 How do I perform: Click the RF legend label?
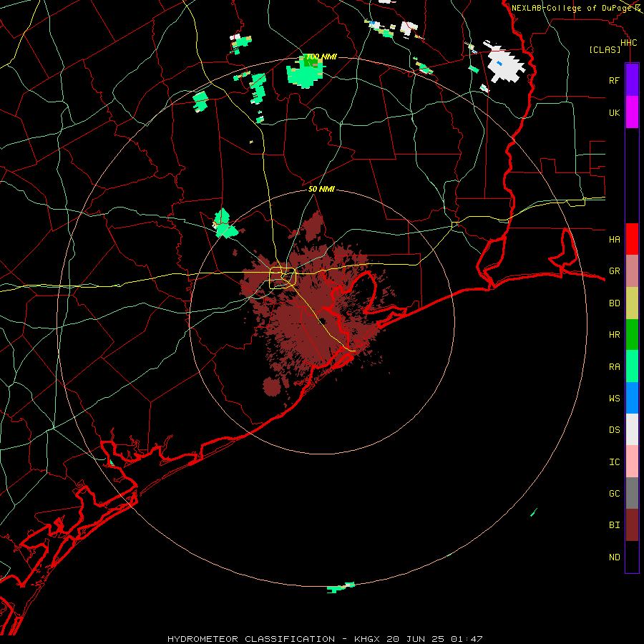[x=614, y=80]
